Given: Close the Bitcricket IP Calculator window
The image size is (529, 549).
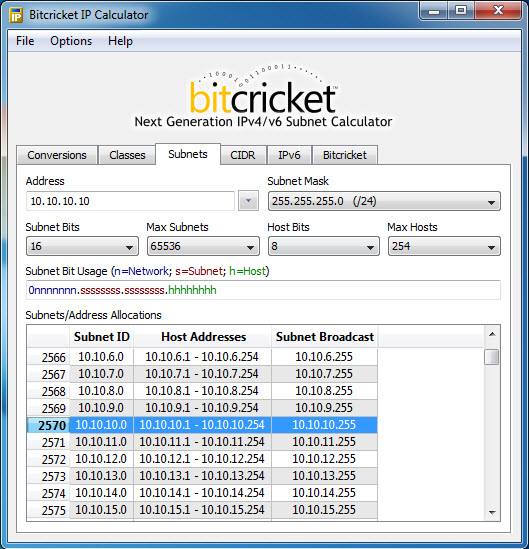Looking at the screenshot, I should [x=498, y=11].
